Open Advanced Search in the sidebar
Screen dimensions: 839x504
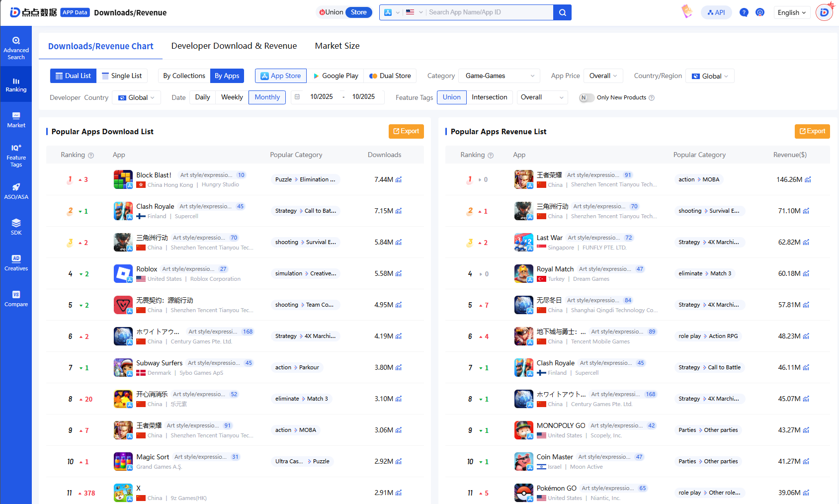tap(16, 48)
